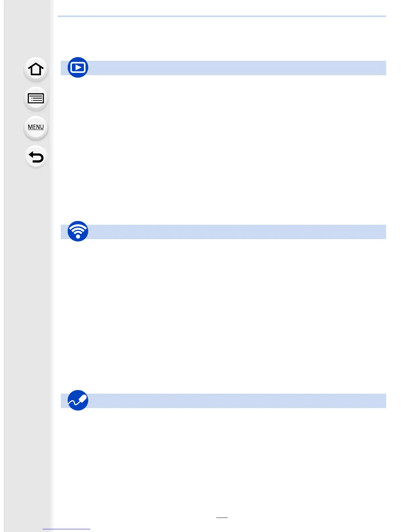Select the blue USB cable connection icon
411x532 pixels.
pos(78,400)
